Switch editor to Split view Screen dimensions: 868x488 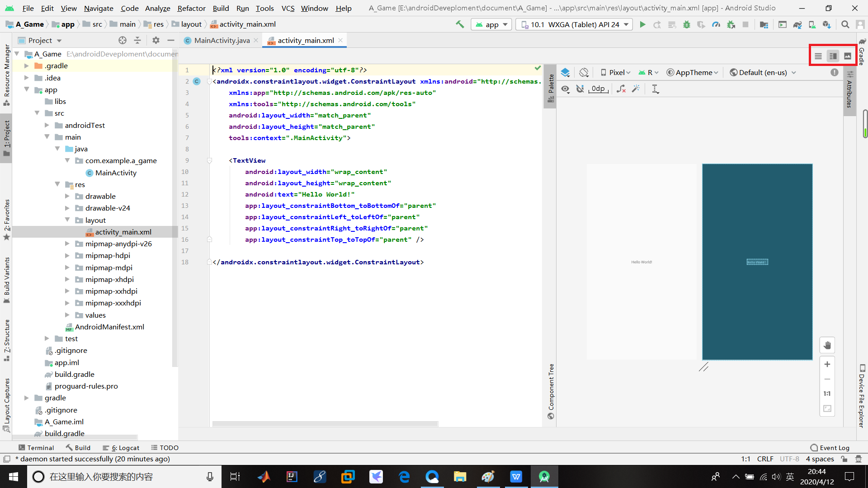[x=833, y=56]
